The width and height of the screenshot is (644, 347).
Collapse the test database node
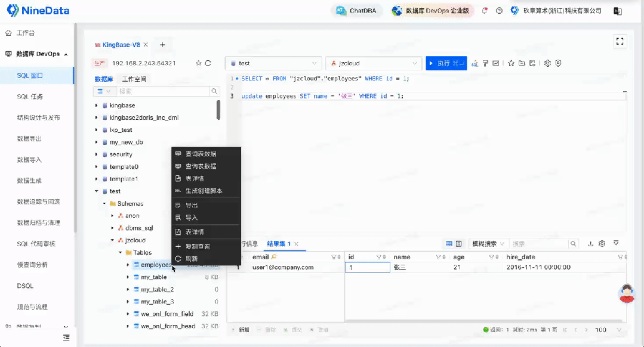pos(97,191)
